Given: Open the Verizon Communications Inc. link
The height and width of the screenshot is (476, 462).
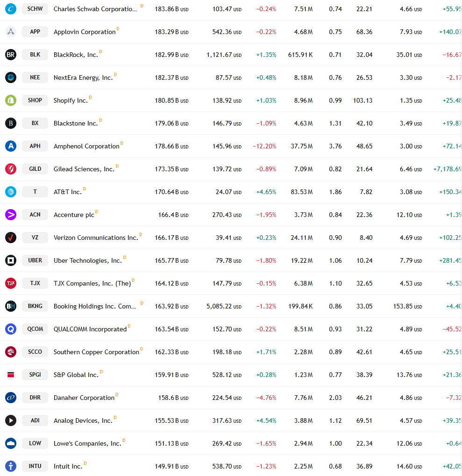Looking at the screenshot, I should point(96,238).
